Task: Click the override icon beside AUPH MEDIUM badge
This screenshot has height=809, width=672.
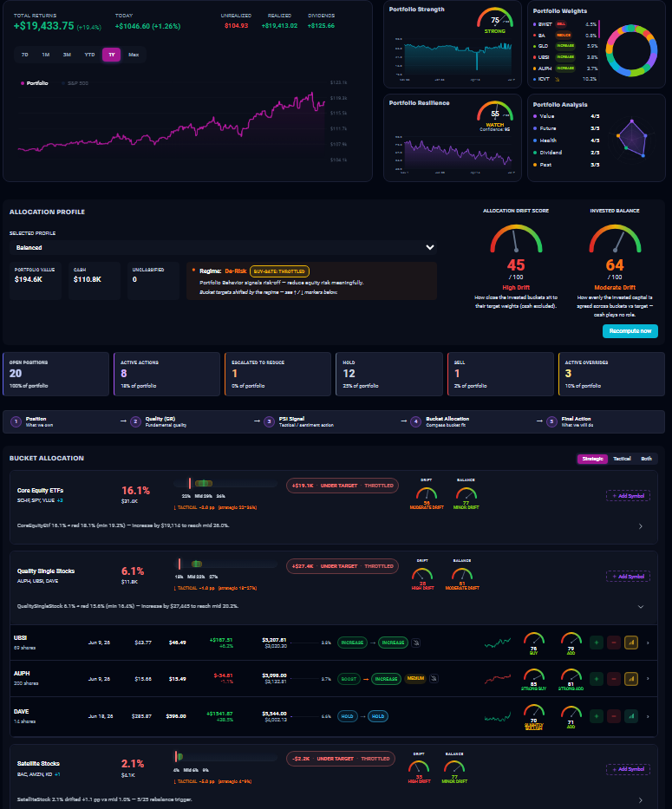Action: tap(434, 678)
